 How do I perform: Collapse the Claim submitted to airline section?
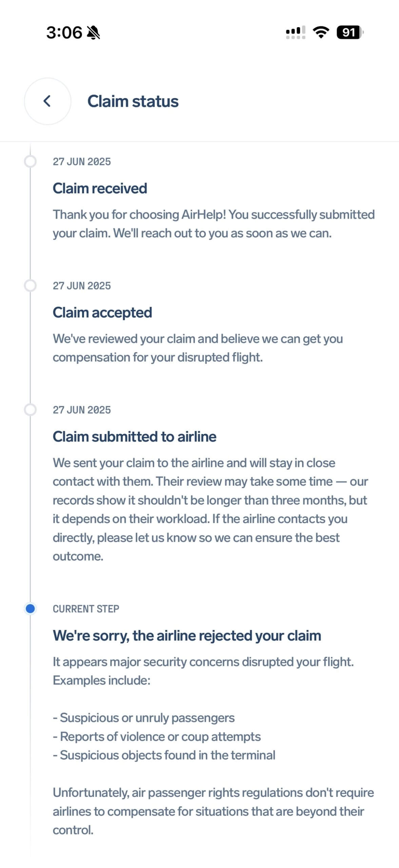point(135,437)
